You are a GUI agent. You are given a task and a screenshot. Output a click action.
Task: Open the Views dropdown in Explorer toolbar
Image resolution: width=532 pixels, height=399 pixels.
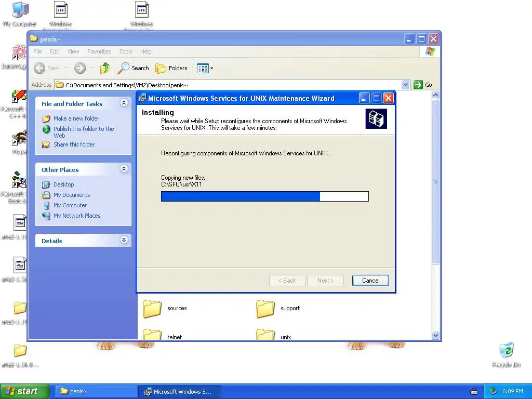(x=205, y=68)
